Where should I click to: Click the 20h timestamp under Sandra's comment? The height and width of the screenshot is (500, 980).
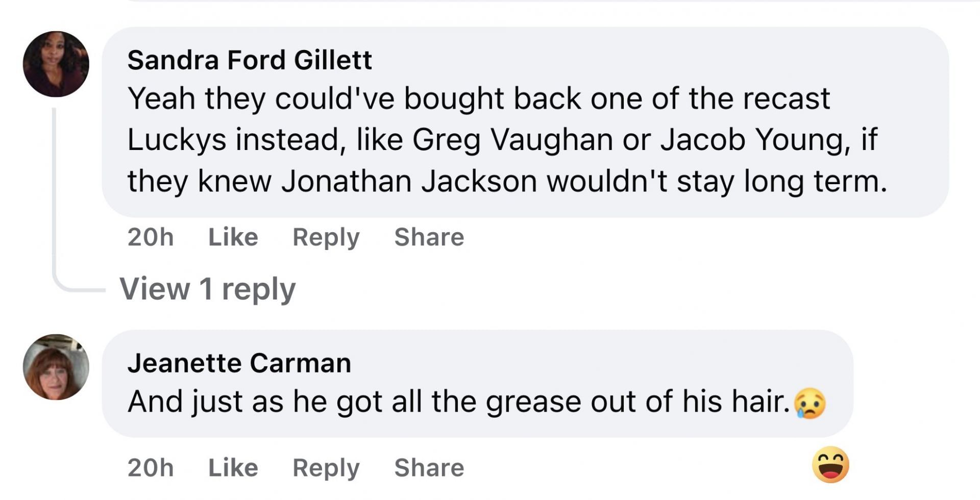151,237
